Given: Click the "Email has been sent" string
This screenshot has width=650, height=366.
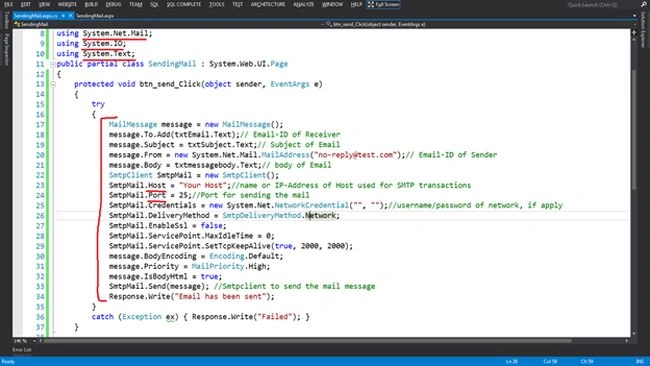Looking at the screenshot, I should click(220, 296).
